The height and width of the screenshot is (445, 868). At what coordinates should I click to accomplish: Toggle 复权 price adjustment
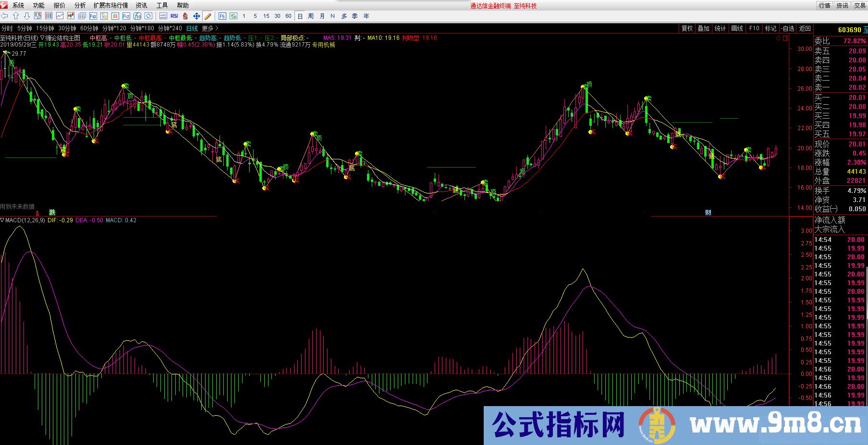pos(687,28)
